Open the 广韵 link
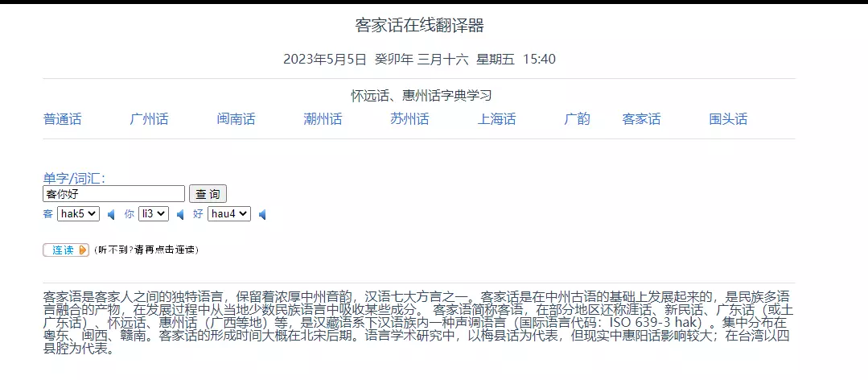 pos(577,119)
